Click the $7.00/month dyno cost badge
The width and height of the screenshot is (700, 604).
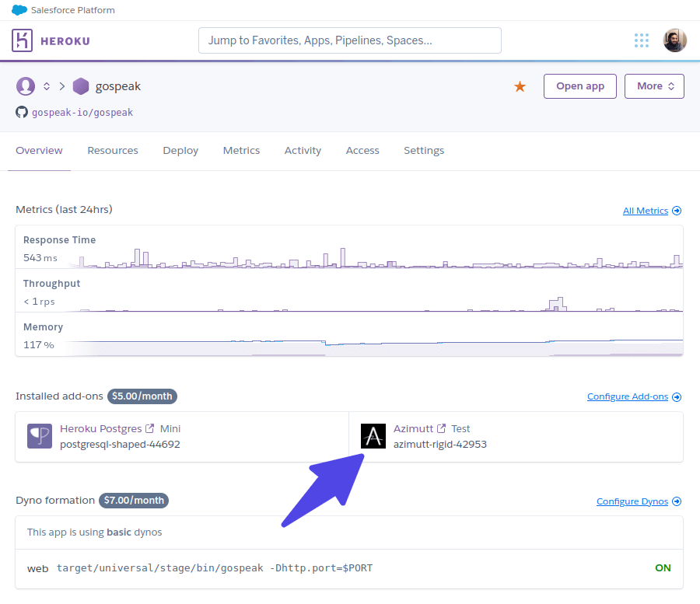(x=133, y=500)
